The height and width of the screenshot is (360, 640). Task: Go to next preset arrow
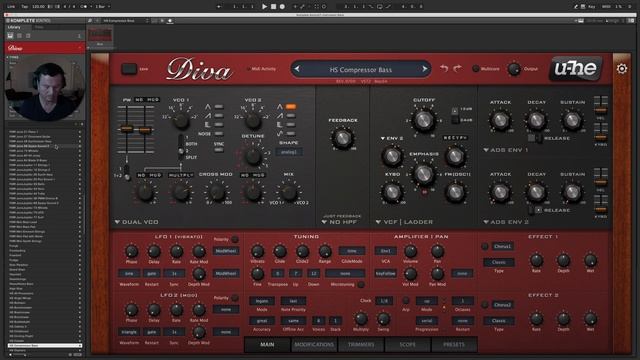point(425,69)
